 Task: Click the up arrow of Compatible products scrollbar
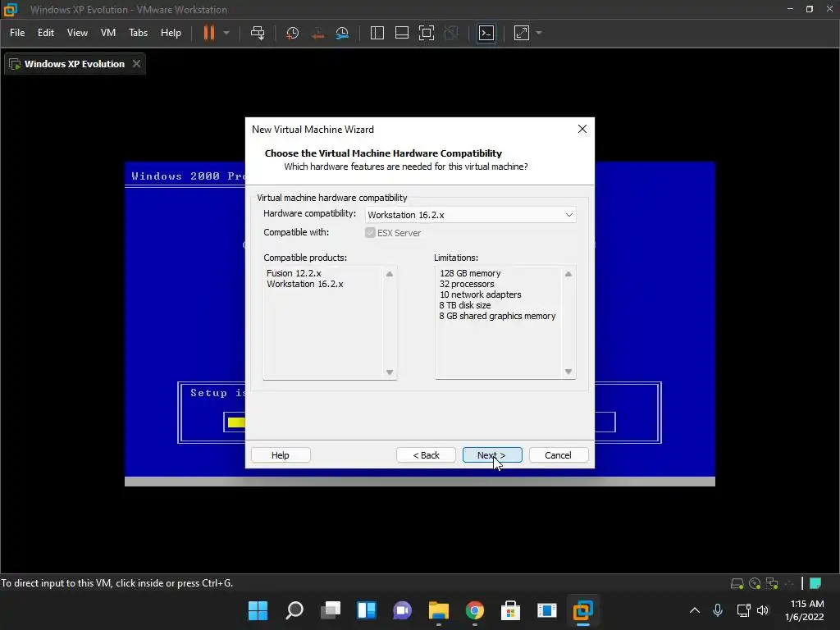click(390, 274)
